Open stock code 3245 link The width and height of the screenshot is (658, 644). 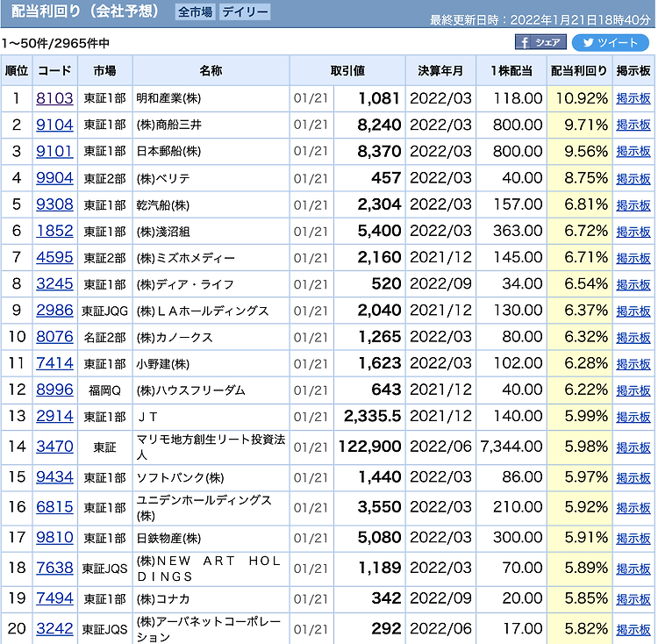click(54, 283)
